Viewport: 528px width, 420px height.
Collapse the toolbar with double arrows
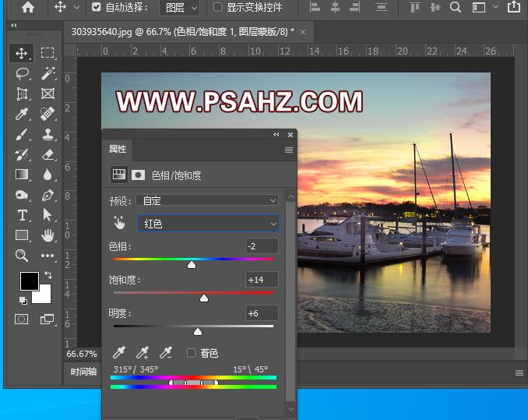14,26
